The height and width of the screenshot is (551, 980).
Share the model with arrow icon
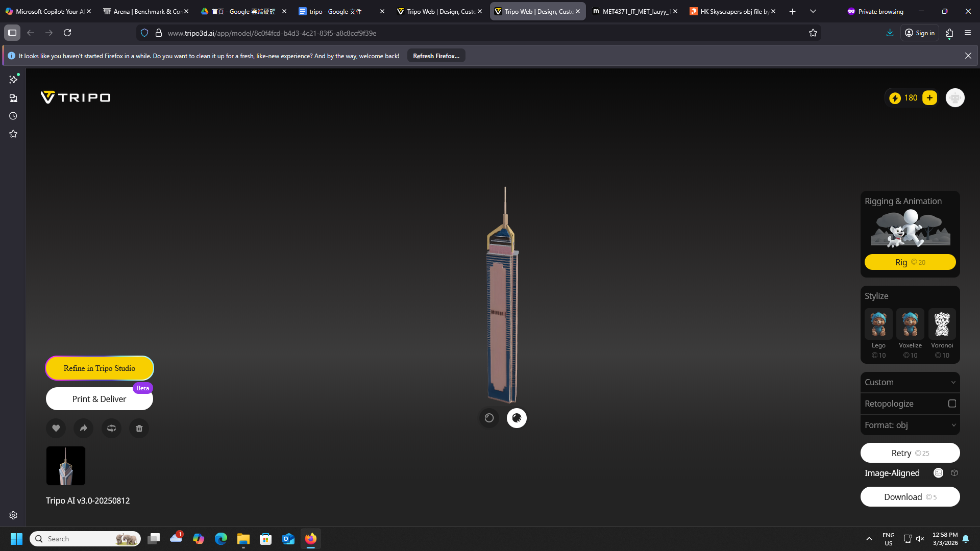tap(84, 428)
